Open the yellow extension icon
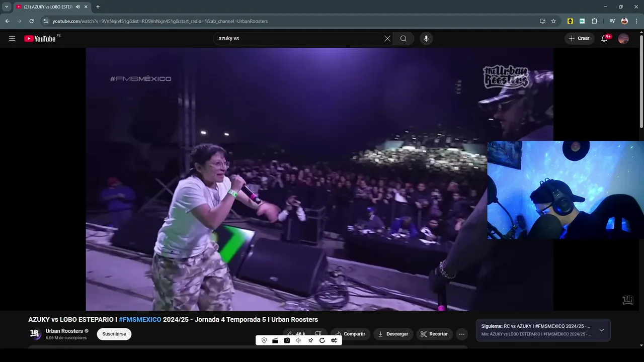Viewport: 644px width, 362px height. point(570,21)
